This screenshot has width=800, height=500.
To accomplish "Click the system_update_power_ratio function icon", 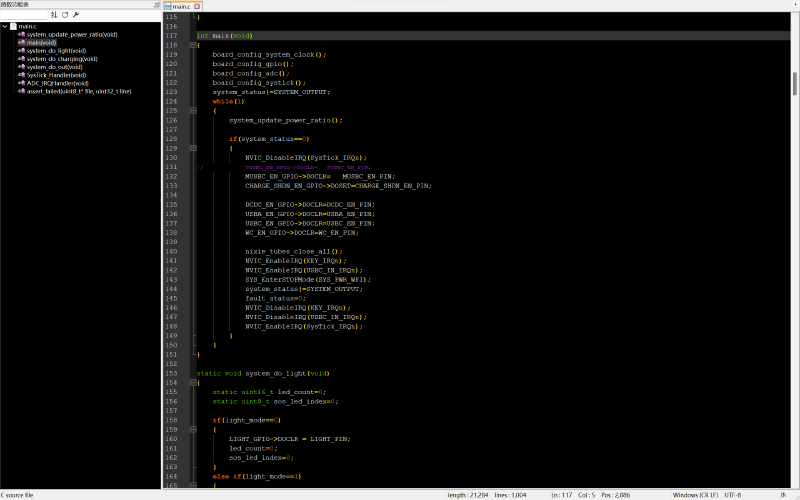I will 21,34.
